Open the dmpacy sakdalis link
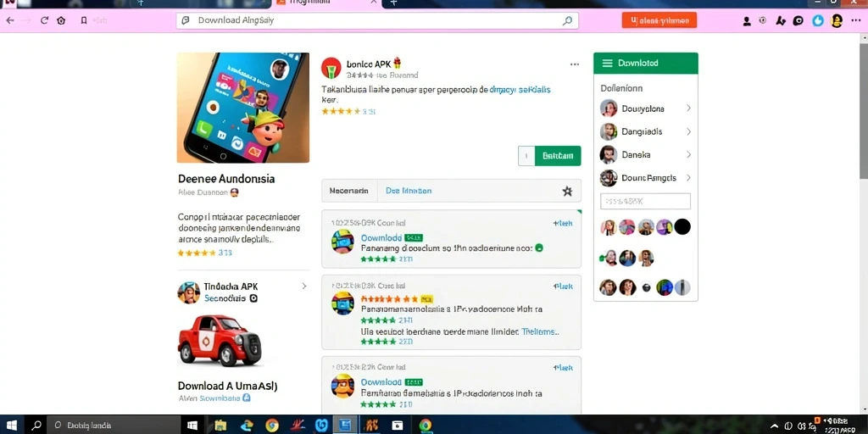Screen dimensions: 868x434 pyautogui.click(x=520, y=88)
